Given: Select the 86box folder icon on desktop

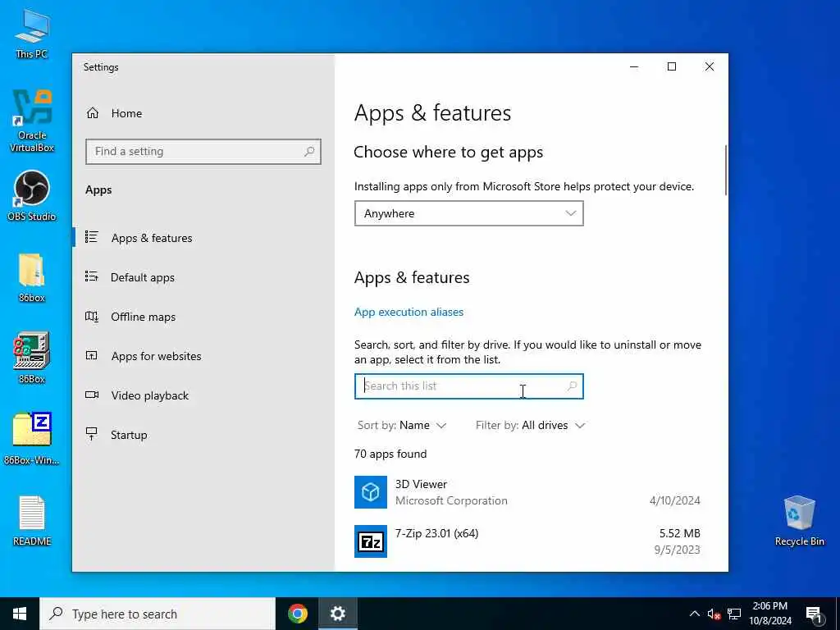Looking at the screenshot, I should pos(32,277).
